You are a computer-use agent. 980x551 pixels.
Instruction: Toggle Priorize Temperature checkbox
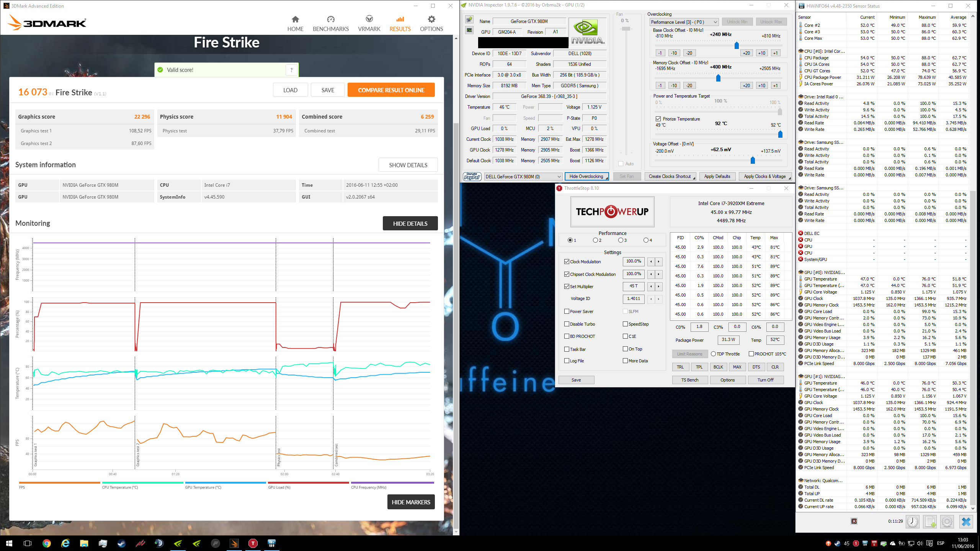pyautogui.click(x=658, y=119)
